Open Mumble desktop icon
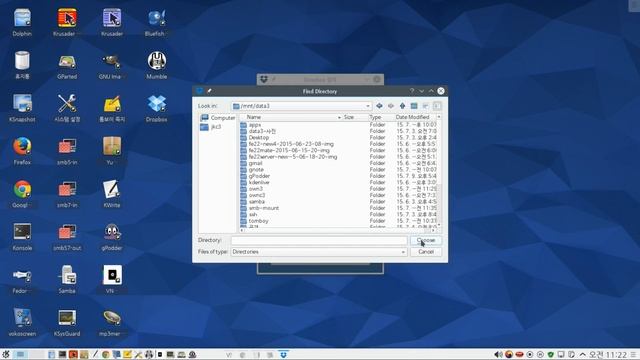 157,66
